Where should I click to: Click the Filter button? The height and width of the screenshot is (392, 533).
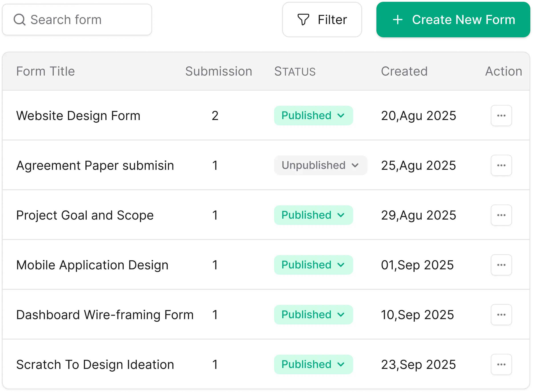322,20
